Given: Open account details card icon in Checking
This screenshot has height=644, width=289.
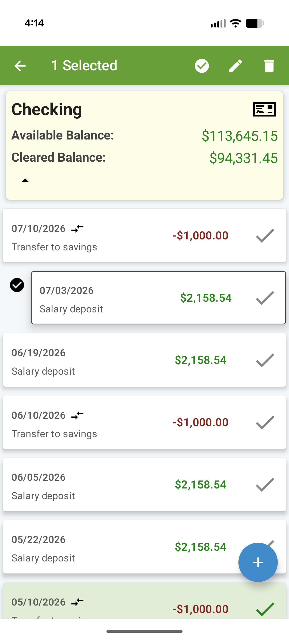Looking at the screenshot, I should (264, 109).
